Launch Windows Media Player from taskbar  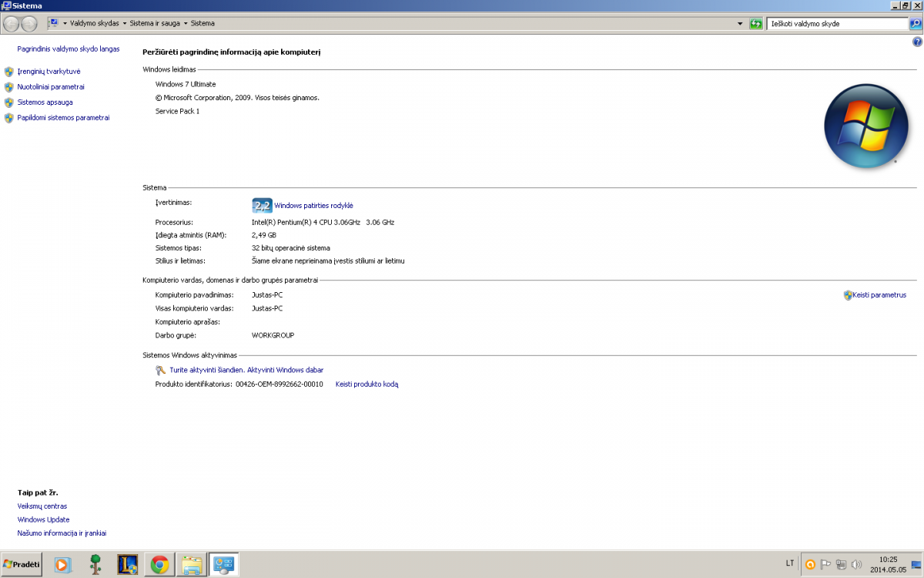tap(62, 565)
